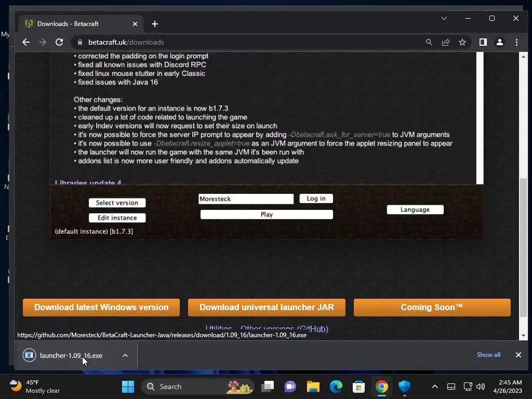The width and height of the screenshot is (532, 399).
Task: Click the forward navigation arrow
Action: point(43,42)
